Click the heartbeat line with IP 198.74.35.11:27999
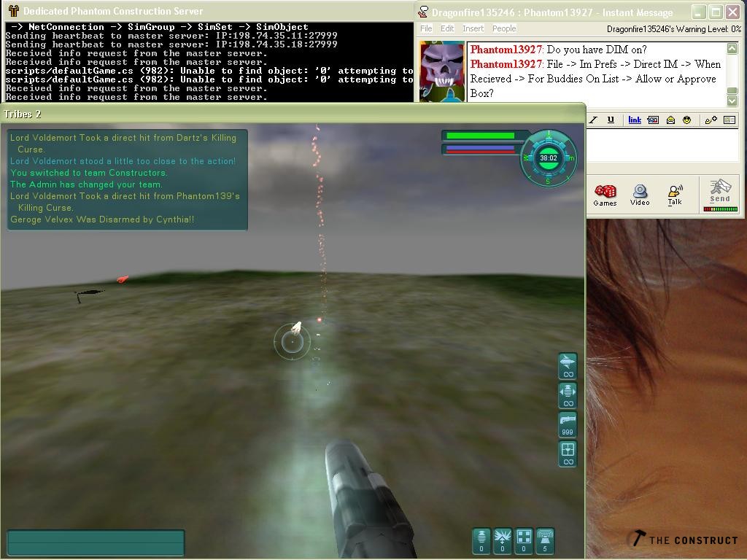 click(171, 36)
